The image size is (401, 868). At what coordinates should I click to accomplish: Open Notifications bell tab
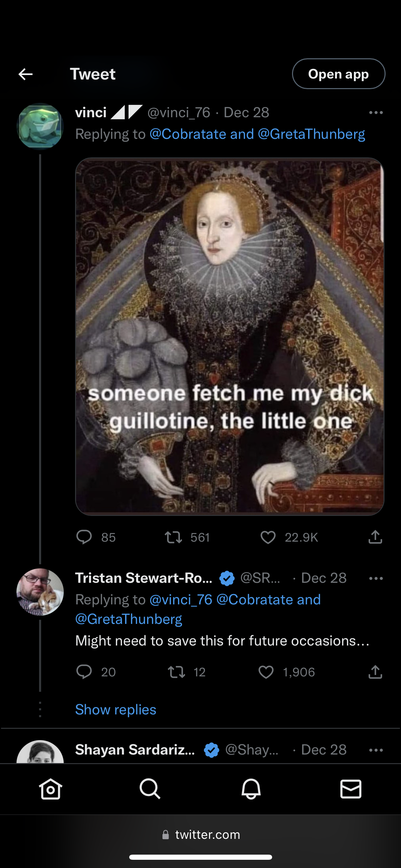point(251,789)
